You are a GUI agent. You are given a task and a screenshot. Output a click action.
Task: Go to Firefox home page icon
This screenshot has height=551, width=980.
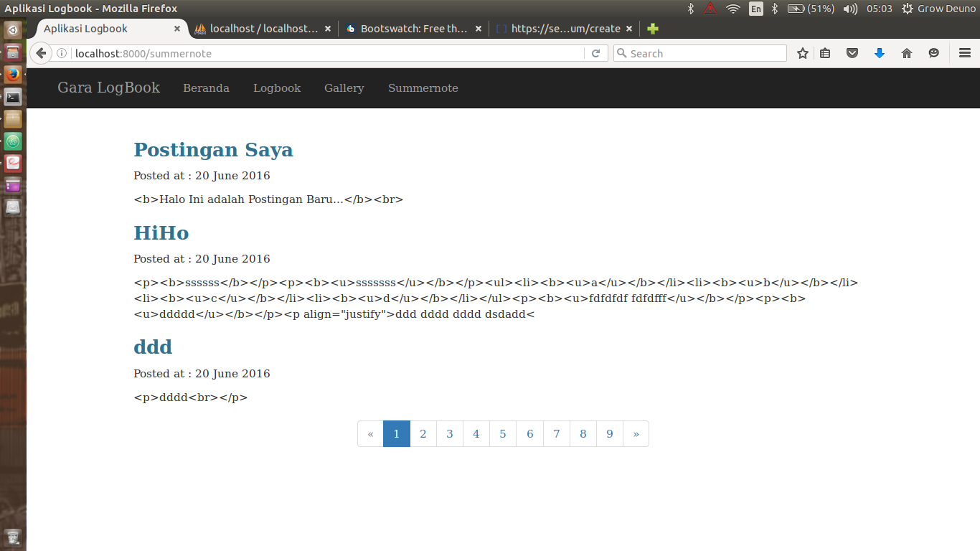(x=907, y=53)
